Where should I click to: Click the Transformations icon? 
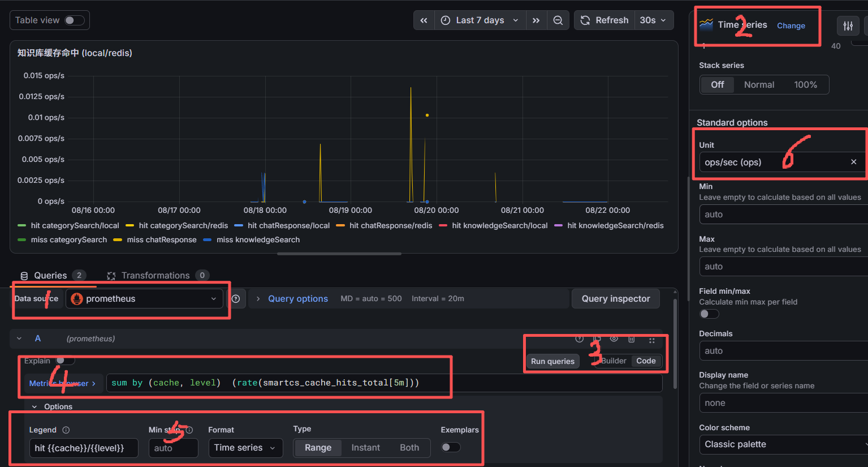(111, 276)
